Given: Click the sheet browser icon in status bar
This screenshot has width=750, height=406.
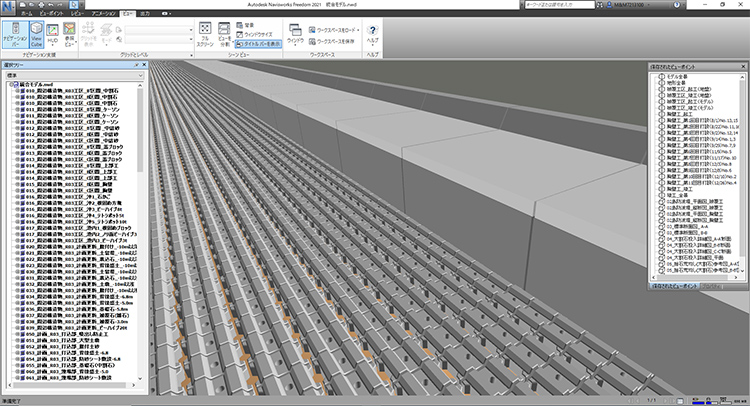Looking at the screenshot, I should click(x=680, y=400).
